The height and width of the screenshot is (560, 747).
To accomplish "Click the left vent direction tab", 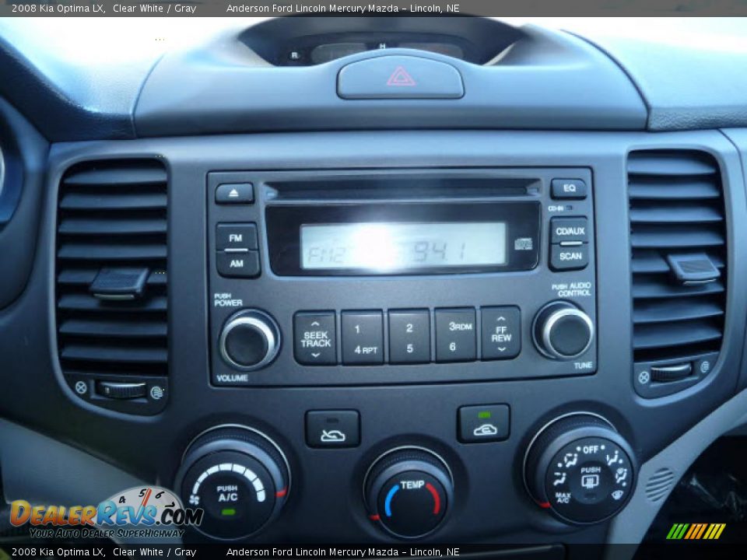I will (120, 283).
